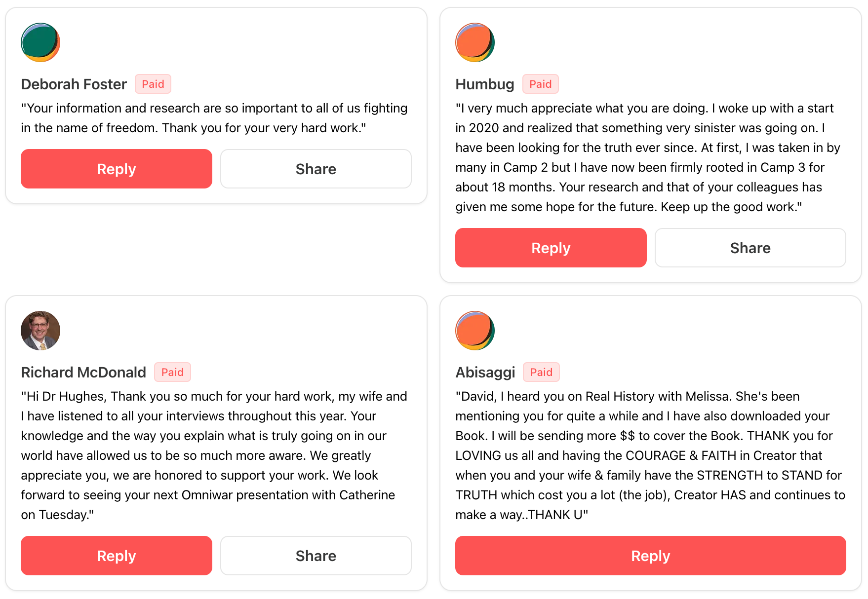Reply to Humbug's comment
The height and width of the screenshot is (599, 868).
pos(551,248)
